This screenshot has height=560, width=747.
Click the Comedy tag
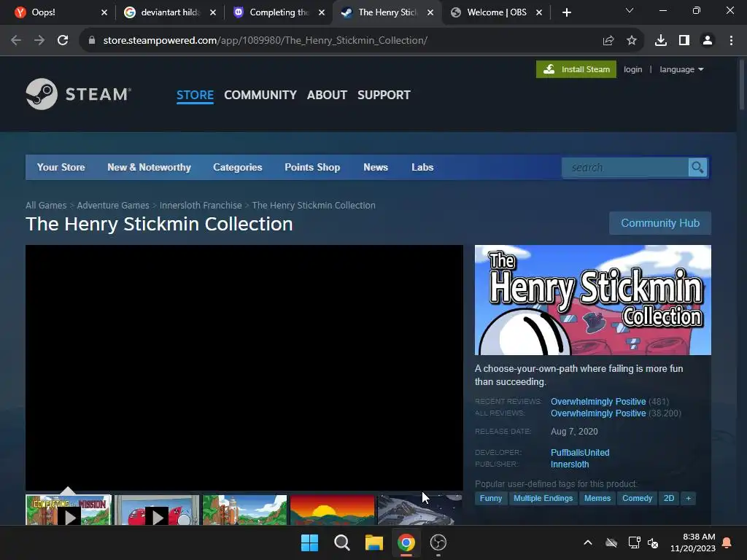click(637, 498)
